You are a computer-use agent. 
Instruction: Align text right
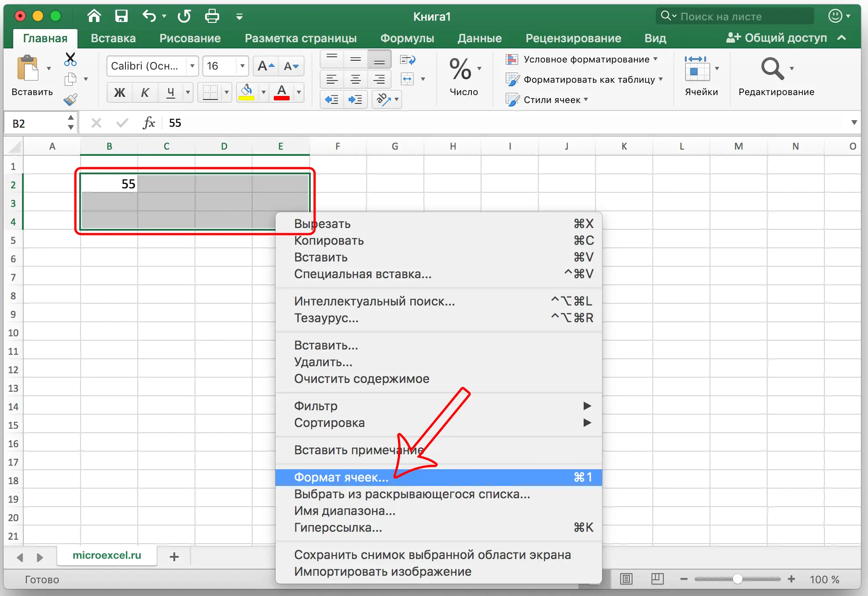coord(379,80)
